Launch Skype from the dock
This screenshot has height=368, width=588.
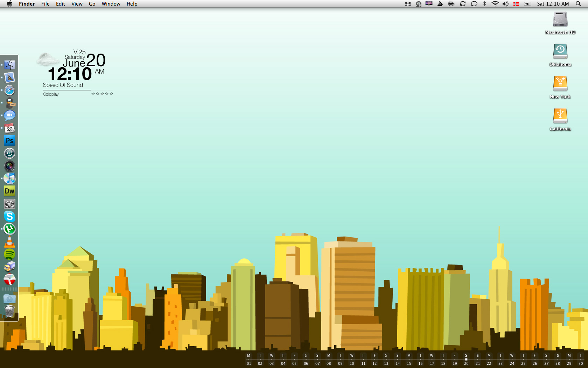tap(9, 217)
